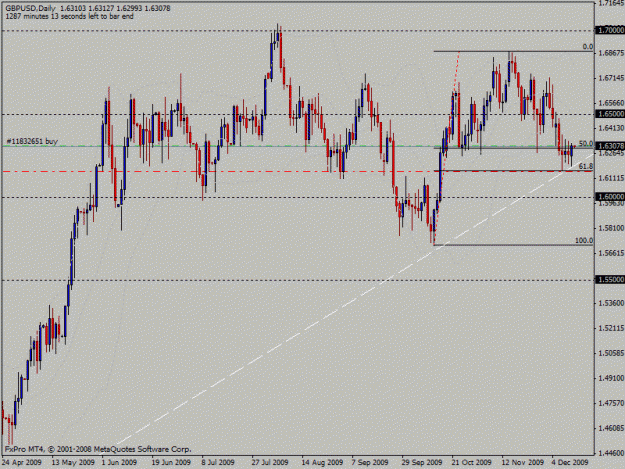Viewport: 625px width, 469px height.
Task: Click the Fibonacci 61.8 level label
Action: pyautogui.click(x=586, y=167)
